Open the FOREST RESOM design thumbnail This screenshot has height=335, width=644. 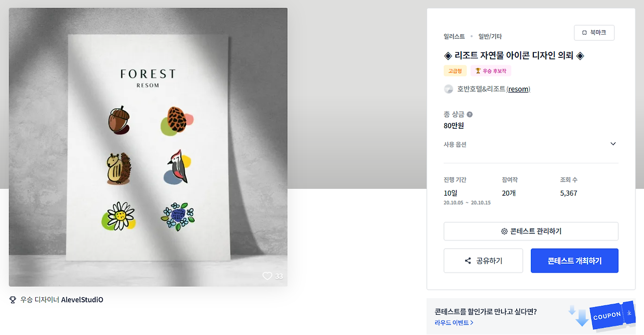[148, 147]
